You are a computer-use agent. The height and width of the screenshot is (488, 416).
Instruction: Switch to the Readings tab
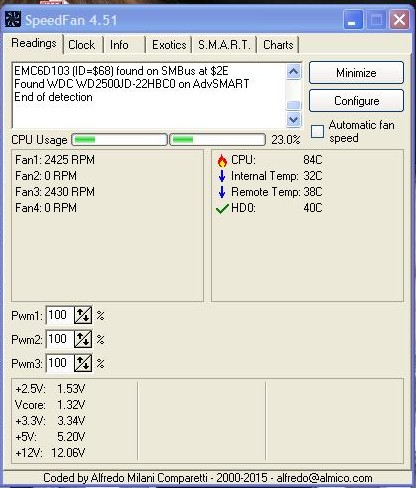coord(34,43)
